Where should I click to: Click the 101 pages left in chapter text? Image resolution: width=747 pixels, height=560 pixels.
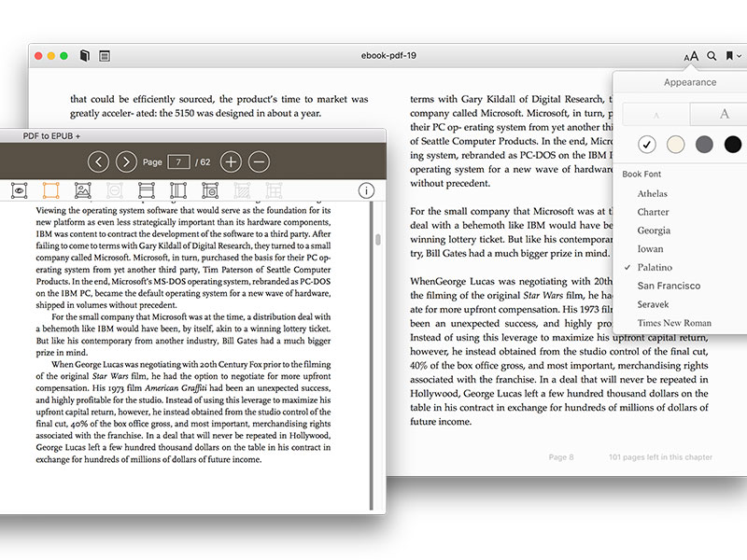point(660,457)
